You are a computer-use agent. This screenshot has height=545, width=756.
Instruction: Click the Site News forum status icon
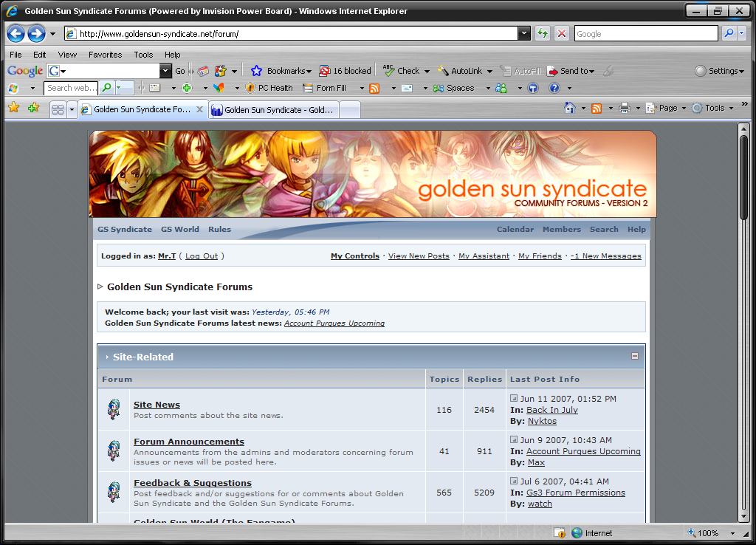[x=114, y=409]
